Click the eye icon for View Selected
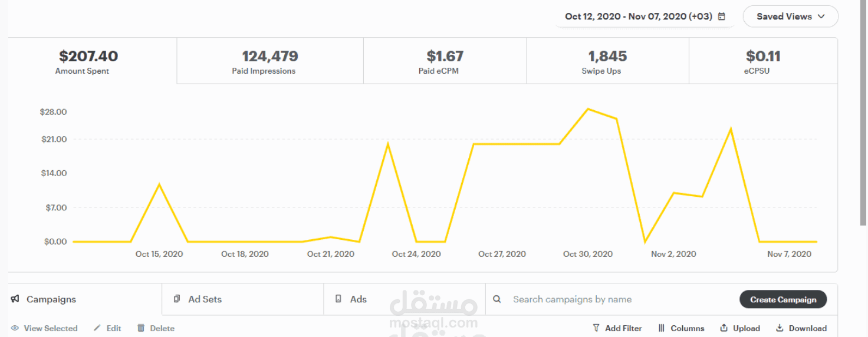 15,328
